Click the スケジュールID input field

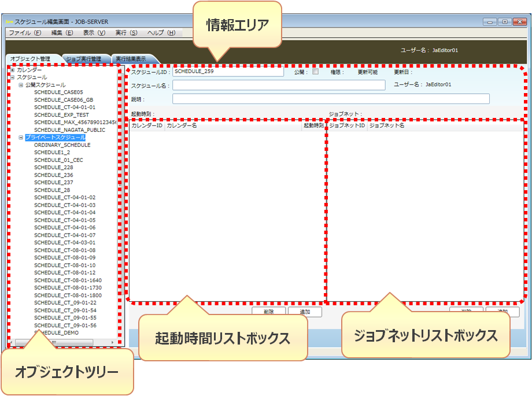tap(228, 72)
